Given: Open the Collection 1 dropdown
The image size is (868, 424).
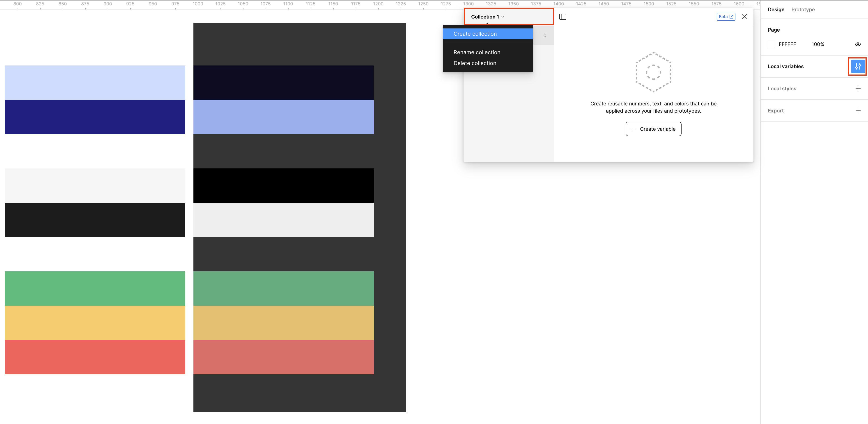Looking at the screenshot, I should point(487,17).
